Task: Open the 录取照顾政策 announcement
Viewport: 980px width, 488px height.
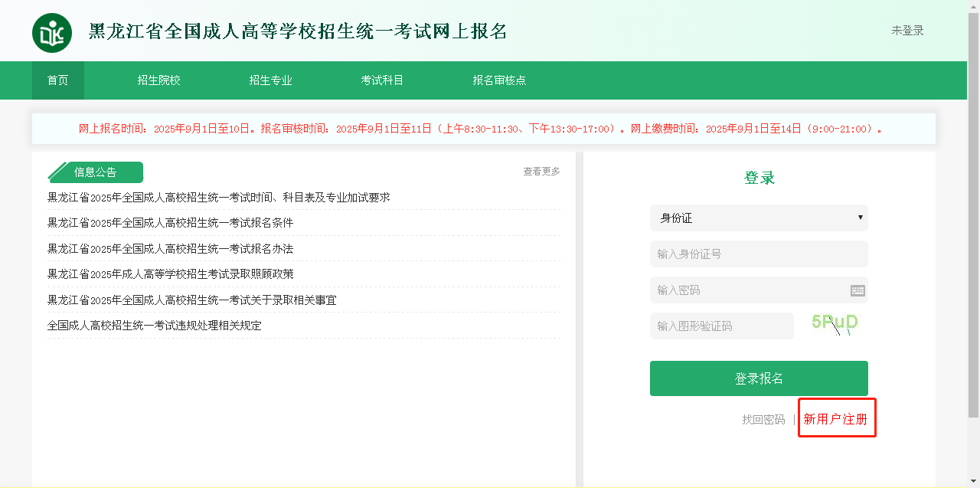Action: click(x=170, y=274)
